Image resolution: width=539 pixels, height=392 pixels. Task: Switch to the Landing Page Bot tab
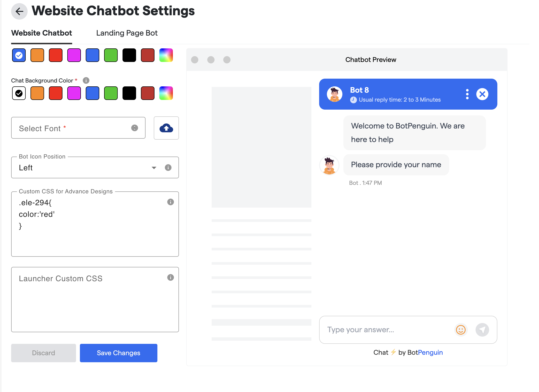pyautogui.click(x=127, y=33)
